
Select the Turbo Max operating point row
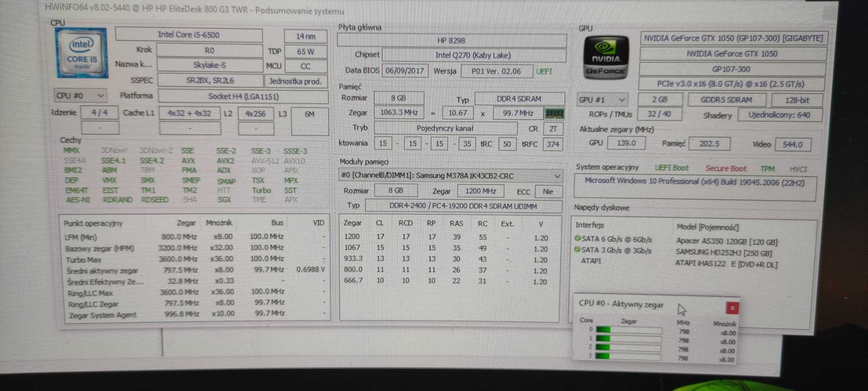click(195, 259)
